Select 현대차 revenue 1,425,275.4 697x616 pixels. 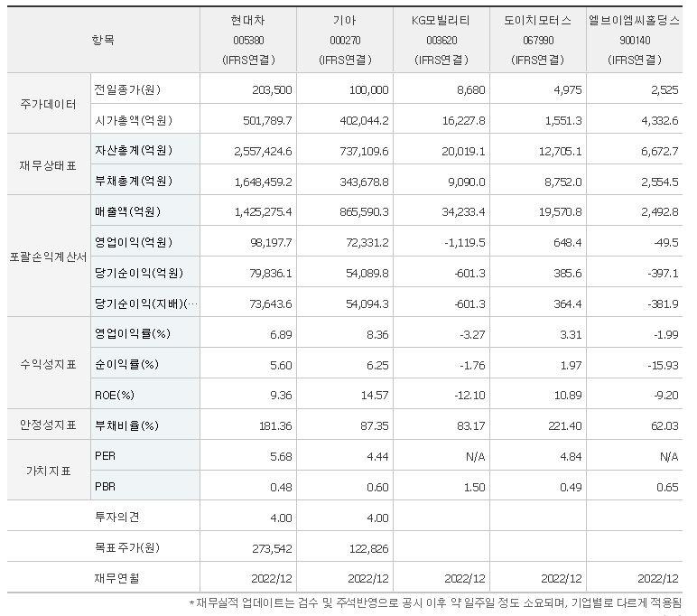(263, 211)
